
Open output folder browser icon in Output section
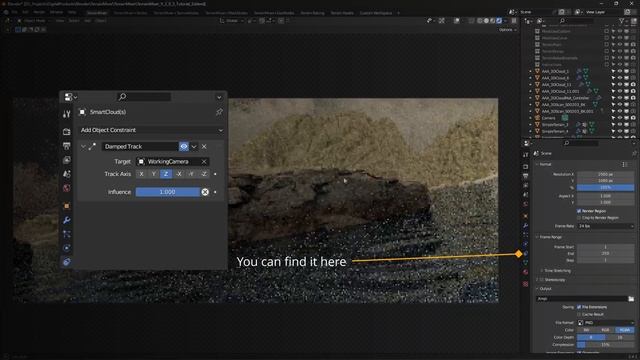[631, 299]
